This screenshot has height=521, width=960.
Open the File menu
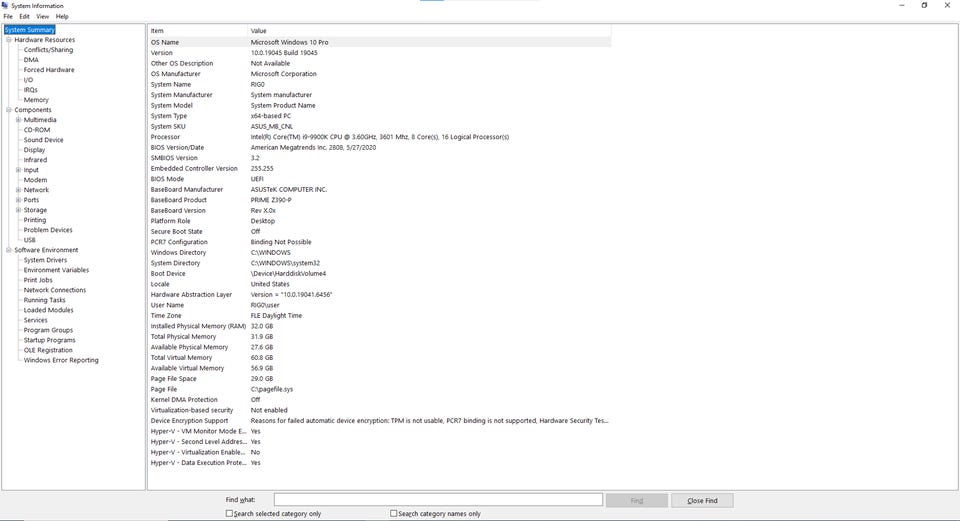coord(8,17)
